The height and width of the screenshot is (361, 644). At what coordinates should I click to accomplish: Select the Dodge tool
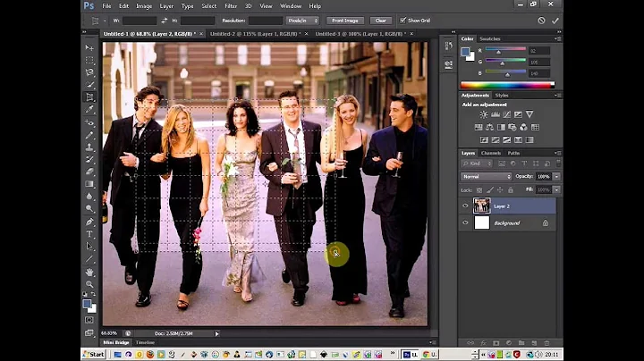click(89, 208)
